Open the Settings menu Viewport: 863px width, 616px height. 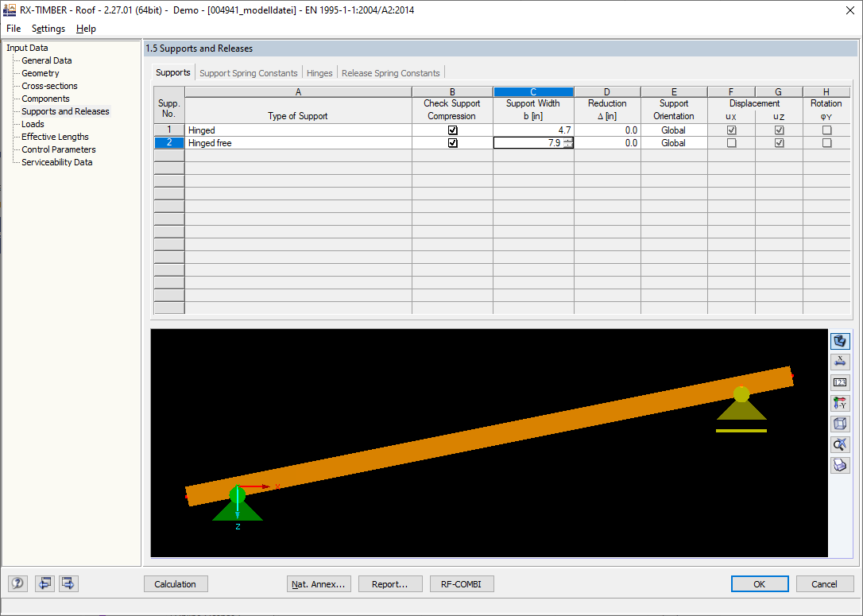pos(48,29)
